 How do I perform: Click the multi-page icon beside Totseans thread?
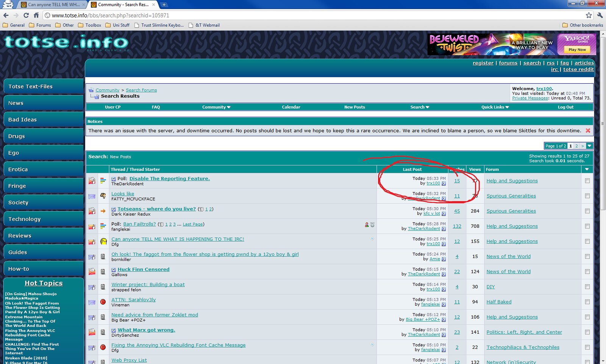pyautogui.click(x=201, y=209)
